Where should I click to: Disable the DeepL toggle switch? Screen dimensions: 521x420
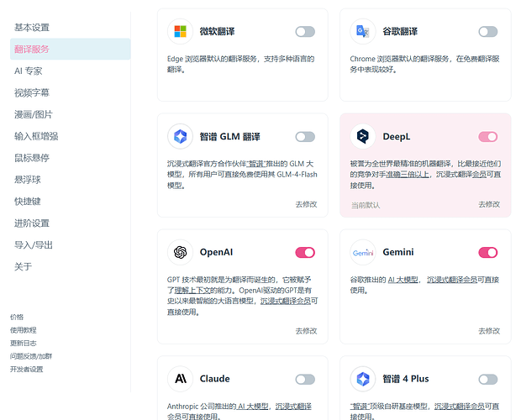[x=487, y=137]
